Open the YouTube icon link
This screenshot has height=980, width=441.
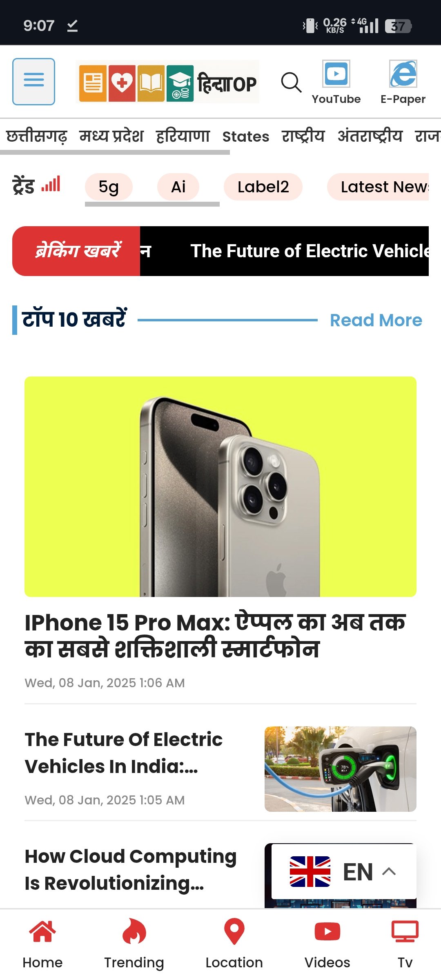tap(336, 74)
